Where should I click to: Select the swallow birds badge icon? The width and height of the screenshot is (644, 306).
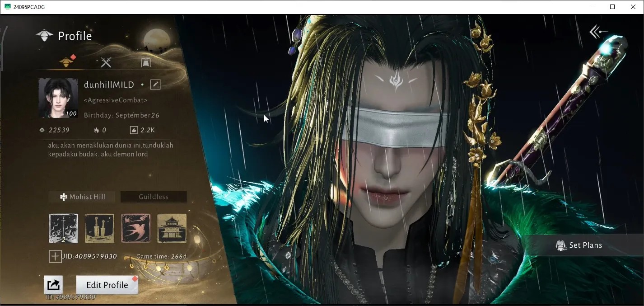click(x=135, y=228)
